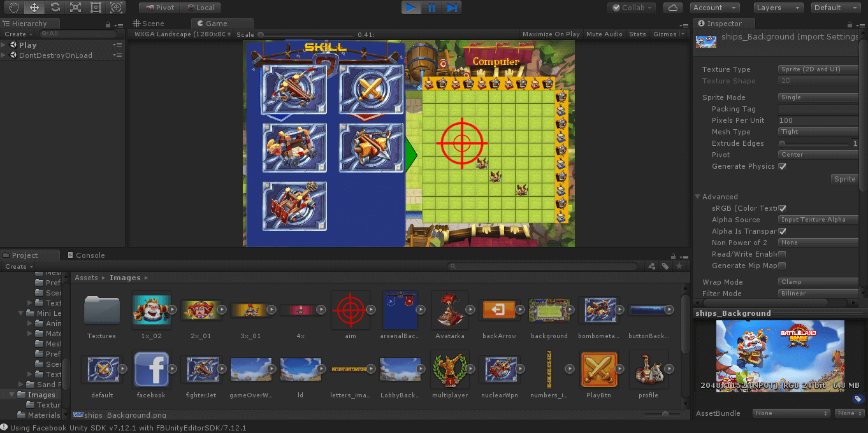This screenshot has height=433, width=868.
Task: Click the Search by Label icon
Action: pos(665,266)
